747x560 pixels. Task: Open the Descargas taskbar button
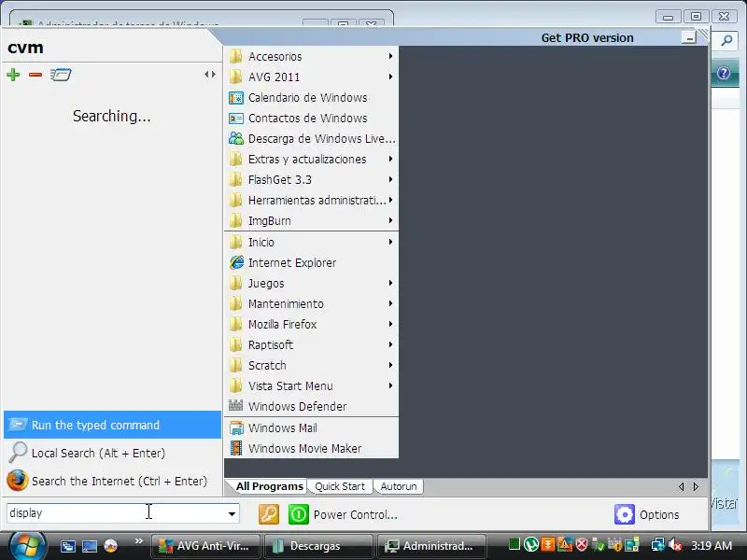(318, 546)
